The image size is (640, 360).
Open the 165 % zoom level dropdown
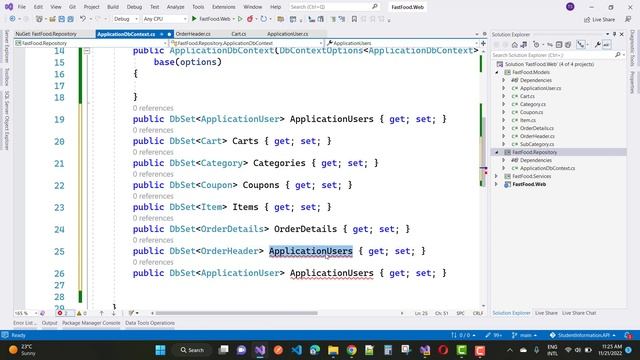tap(26, 313)
